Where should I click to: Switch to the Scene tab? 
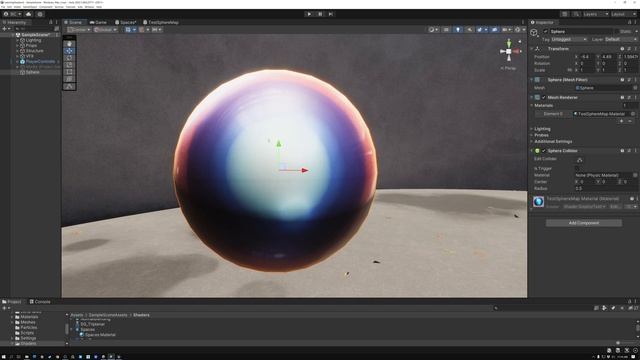pyautogui.click(x=73, y=22)
